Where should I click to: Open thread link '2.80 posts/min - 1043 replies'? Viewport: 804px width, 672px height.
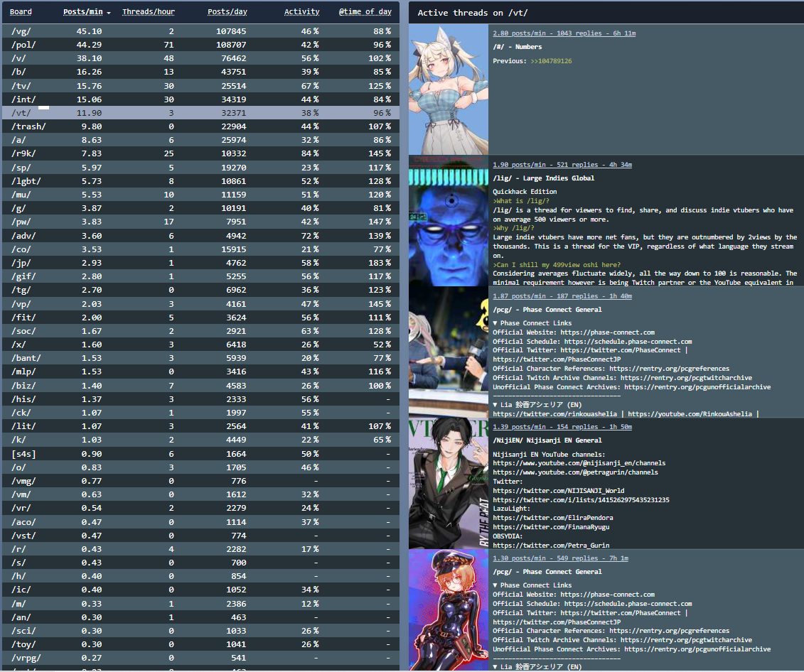(564, 33)
